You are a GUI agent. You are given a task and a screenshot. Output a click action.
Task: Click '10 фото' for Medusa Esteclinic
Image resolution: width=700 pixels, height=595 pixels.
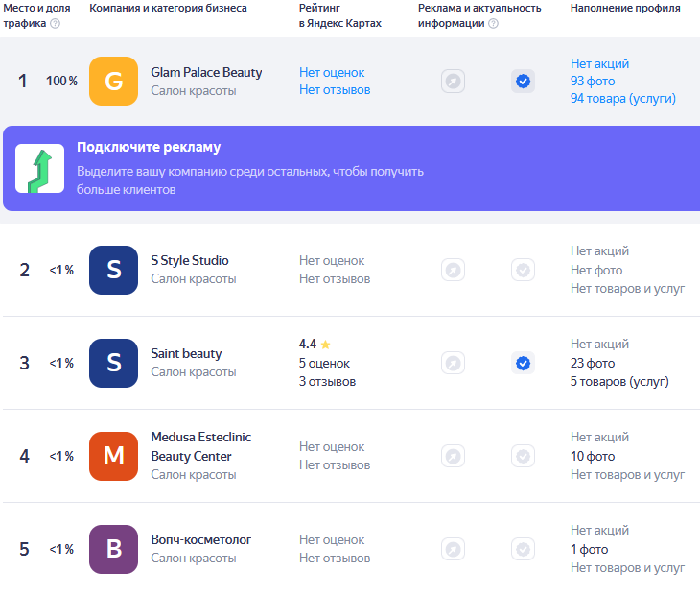[x=593, y=456]
